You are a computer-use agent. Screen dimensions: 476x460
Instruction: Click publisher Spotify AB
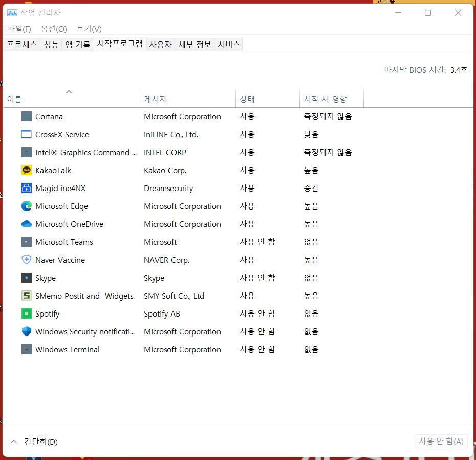[162, 314]
